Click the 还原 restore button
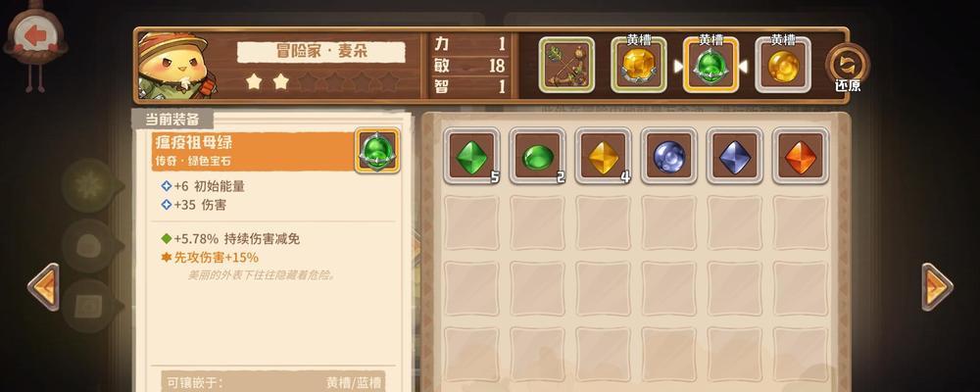This screenshot has width=980, height=392. (x=848, y=68)
